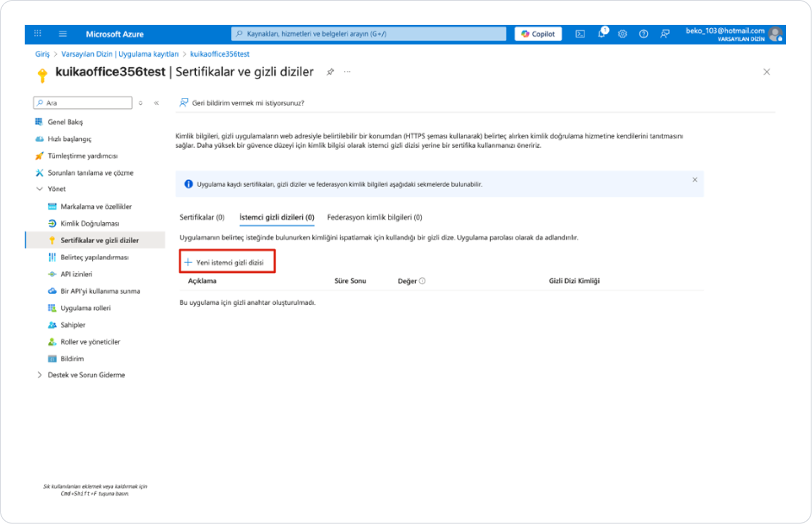
Task: Click the Süre Sonu column header
Action: [x=350, y=281]
